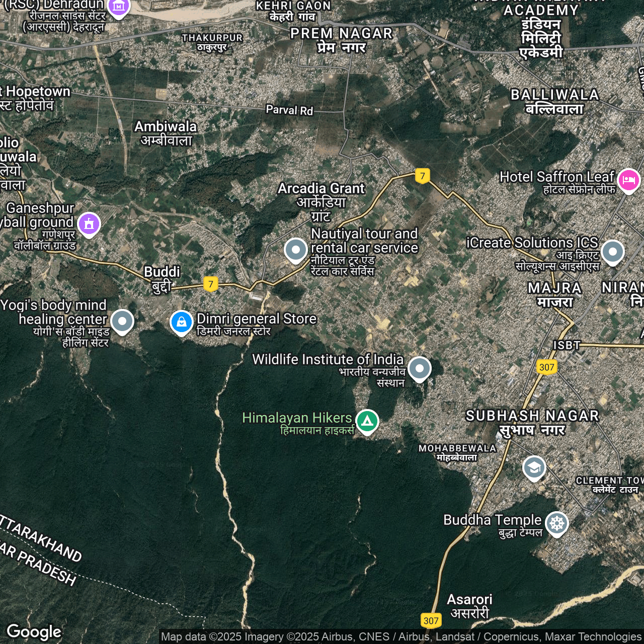Select the Prem Nagar locality label
Image resolution: width=644 pixels, height=644 pixels.
[x=341, y=34]
